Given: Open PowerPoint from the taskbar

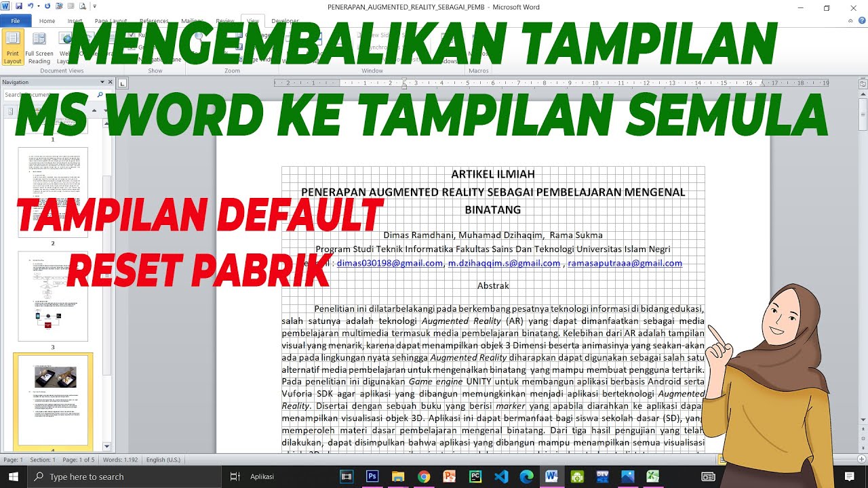Looking at the screenshot, I should 450,476.
